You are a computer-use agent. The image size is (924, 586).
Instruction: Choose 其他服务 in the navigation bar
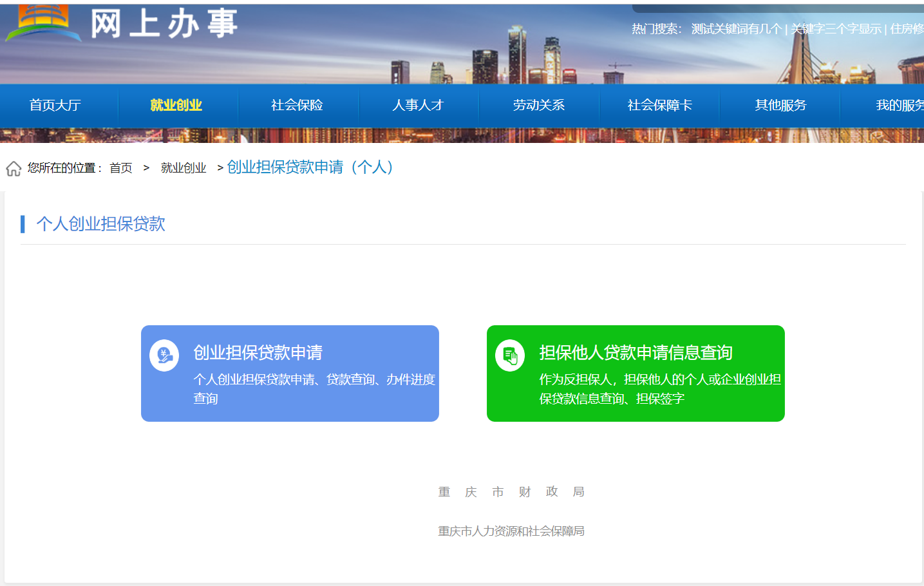(780, 105)
